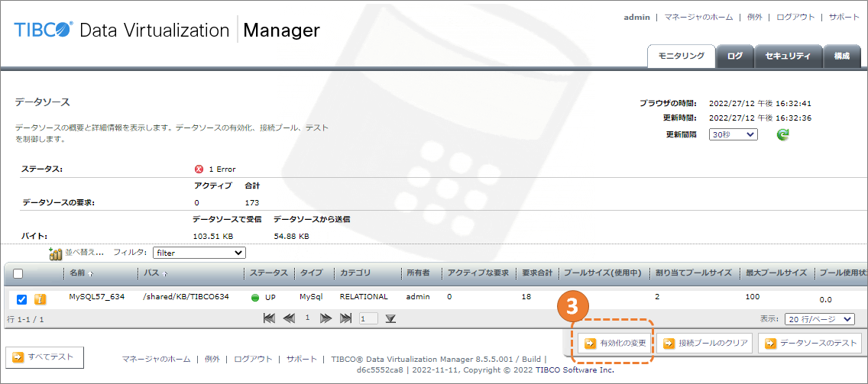The height and width of the screenshot is (384, 868).
Task: Switch to the 構成 tab
Action: pos(841,56)
